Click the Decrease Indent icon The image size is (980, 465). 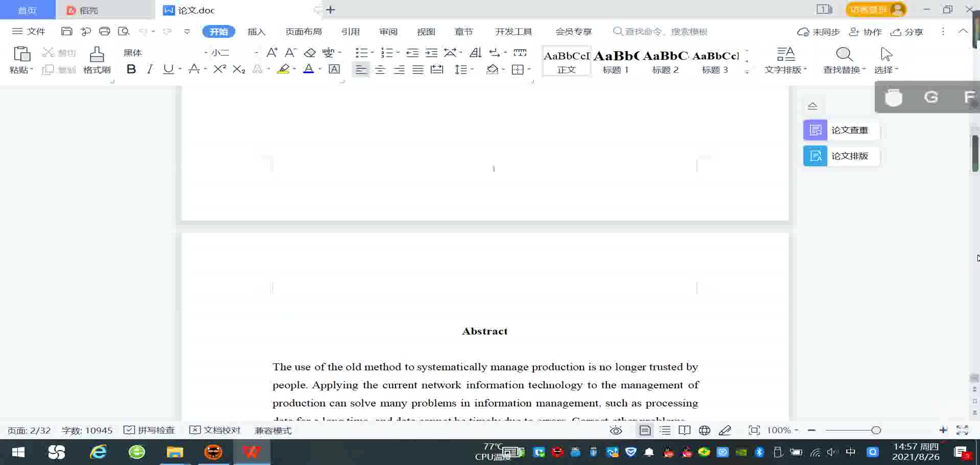[412, 53]
